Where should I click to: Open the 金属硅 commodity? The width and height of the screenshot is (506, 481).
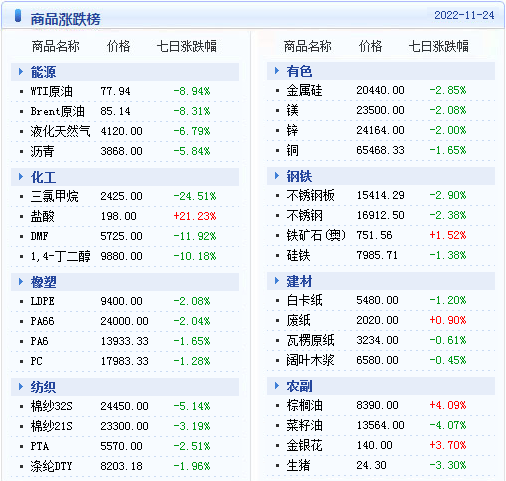(x=304, y=90)
